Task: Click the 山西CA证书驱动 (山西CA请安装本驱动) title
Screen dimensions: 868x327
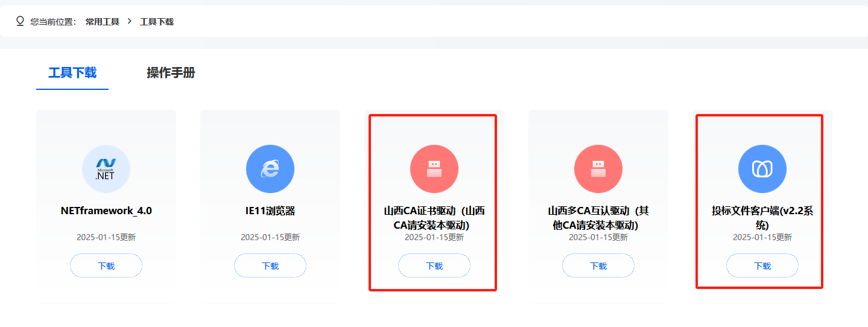Action: (x=434, y=218)
